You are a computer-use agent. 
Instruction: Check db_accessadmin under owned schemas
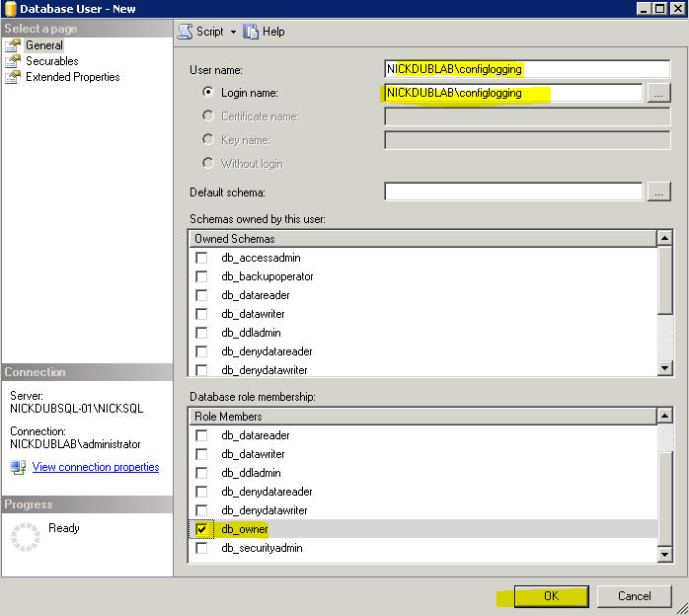point(201,258)
